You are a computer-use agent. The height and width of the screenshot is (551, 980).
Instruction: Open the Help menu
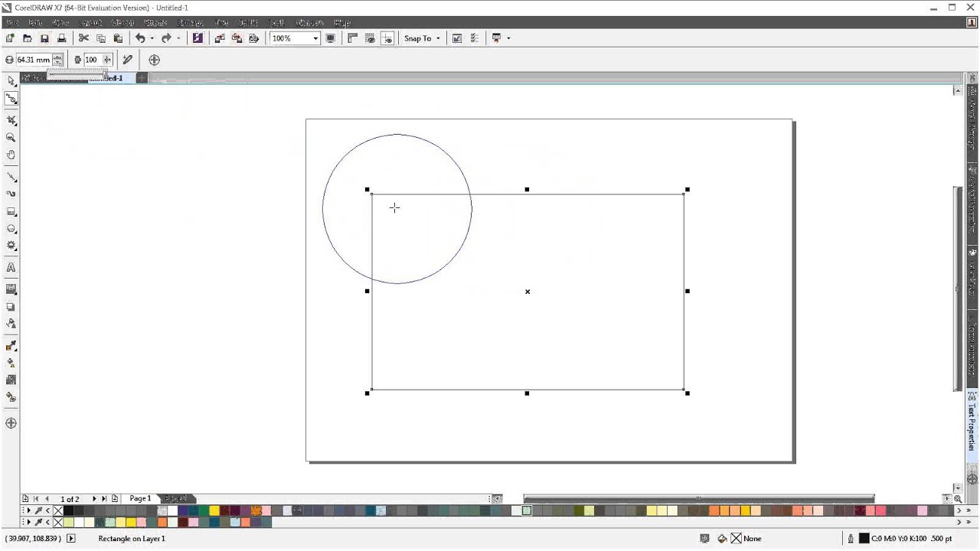pos(342,23)
